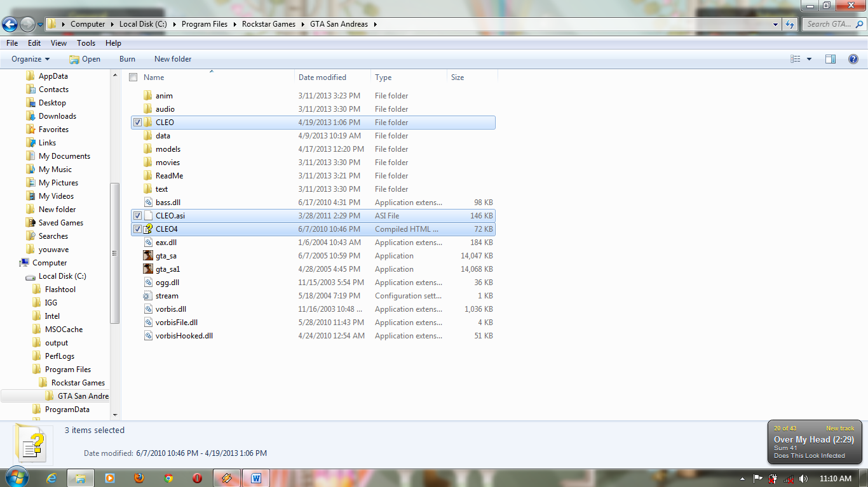Click the navigation pane scroll down arrow

point(115,415)
